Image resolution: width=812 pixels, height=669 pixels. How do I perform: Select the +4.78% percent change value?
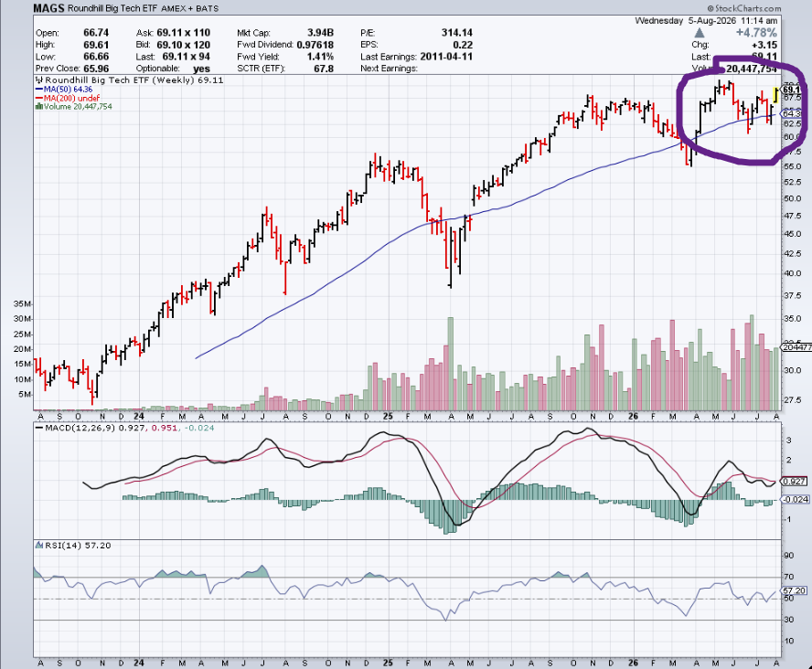[x=756, y=33]
